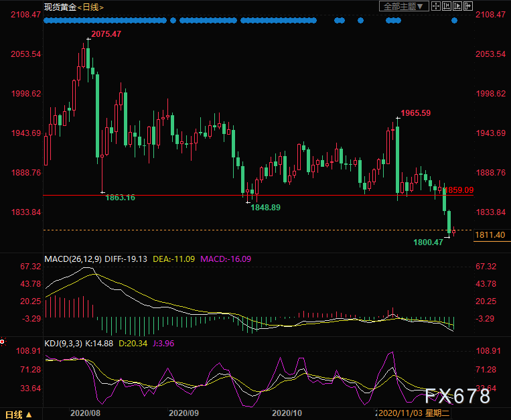Click the 2020/11/03 星期二 date label
Image resolution: width=511 pixels, height=420 pixels.
click(414, 413)
